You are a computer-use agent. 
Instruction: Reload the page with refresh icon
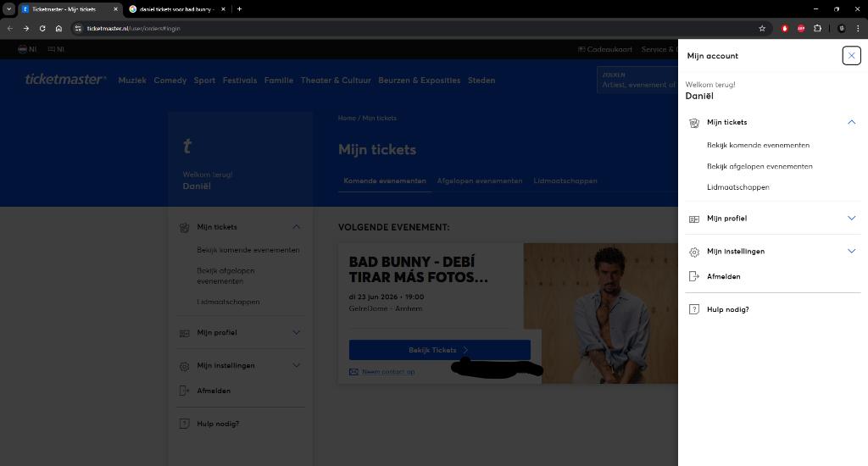pos(42,28)
